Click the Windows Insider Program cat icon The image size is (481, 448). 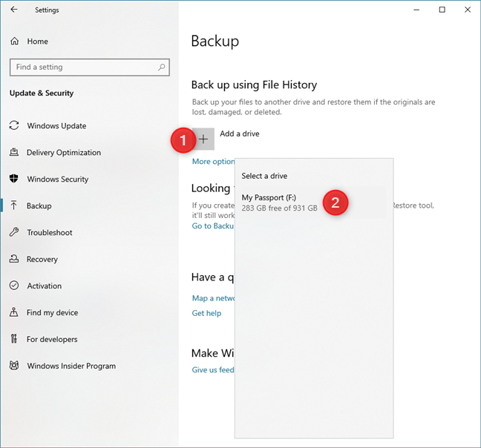[14, 365]
